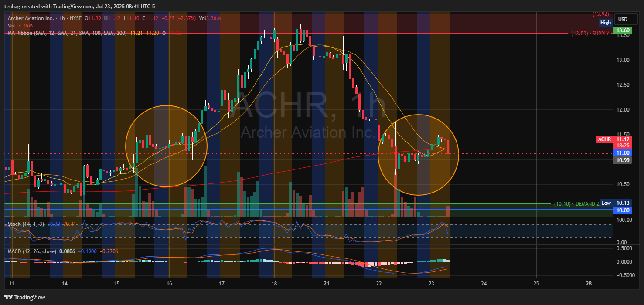
Task: Click date 28 on the time axis
Action: click(589, 284)
